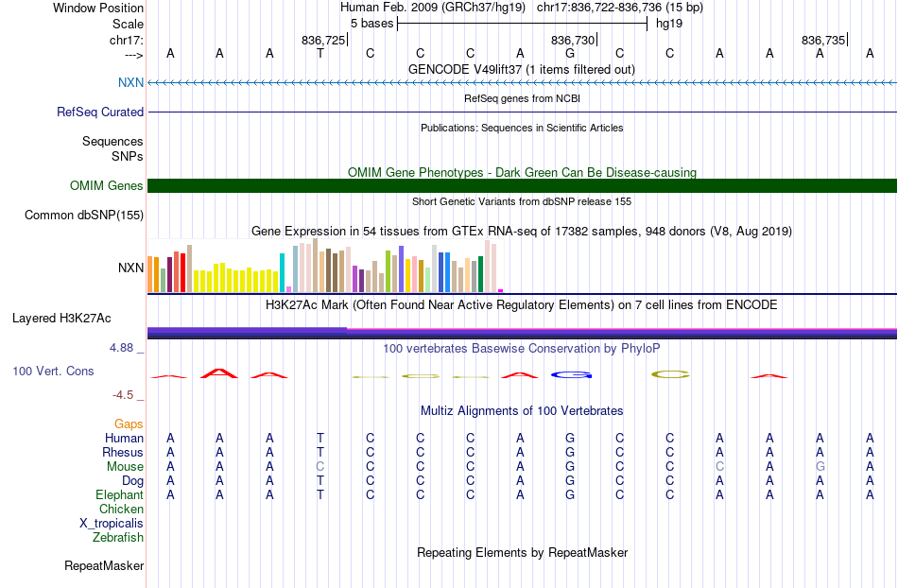Image resolution: width=898 pixels, height=588 pixels.
Task: Click the dark green bar in GTEx chart
Action: [x=480, y=274]
